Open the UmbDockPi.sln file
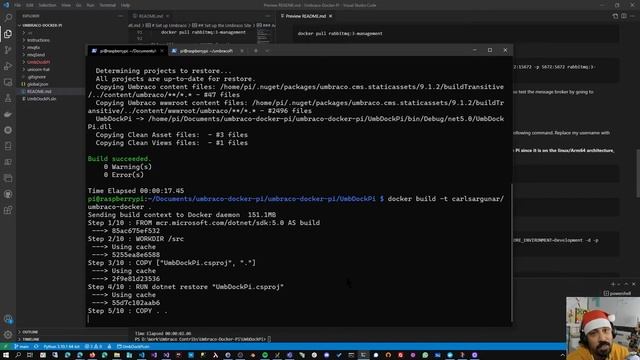 pos(41,99)
